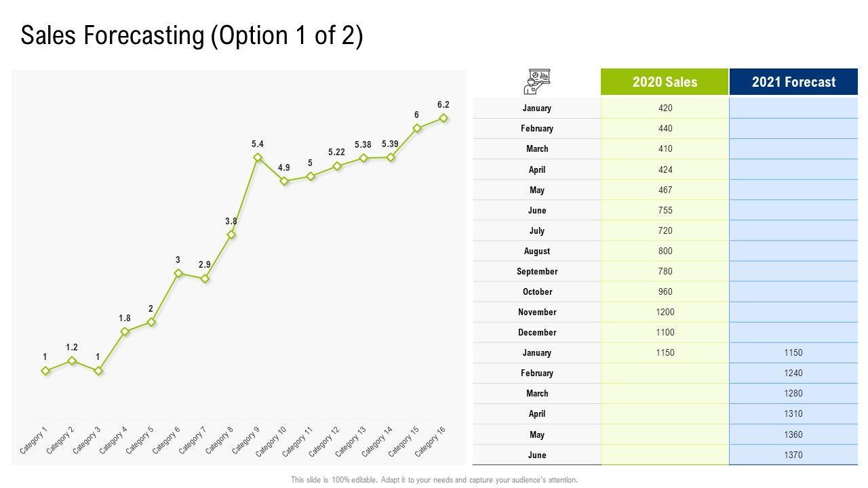Select the Category 9 axis label
This screenshot has width=868, height=488.
[x=245, y=441]
